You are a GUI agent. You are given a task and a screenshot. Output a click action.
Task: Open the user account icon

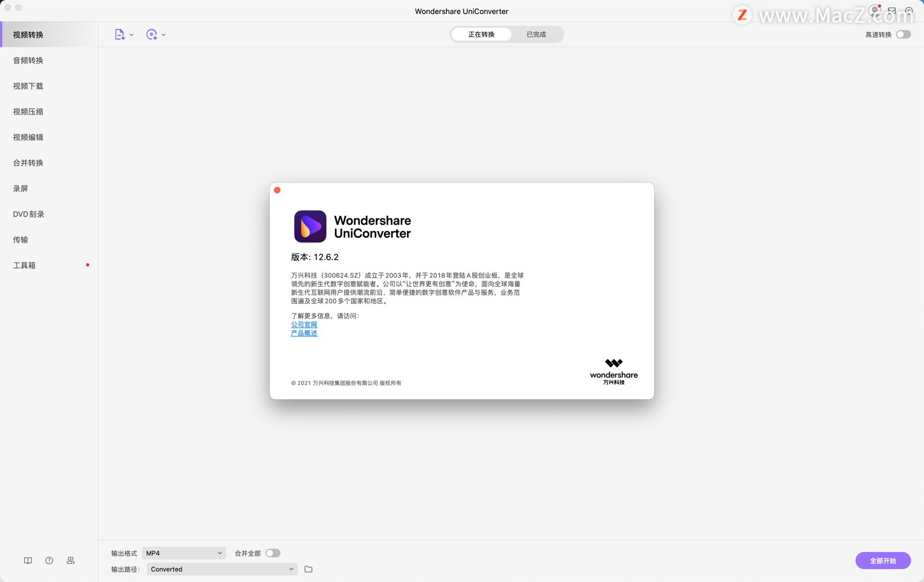coord(874,10)
